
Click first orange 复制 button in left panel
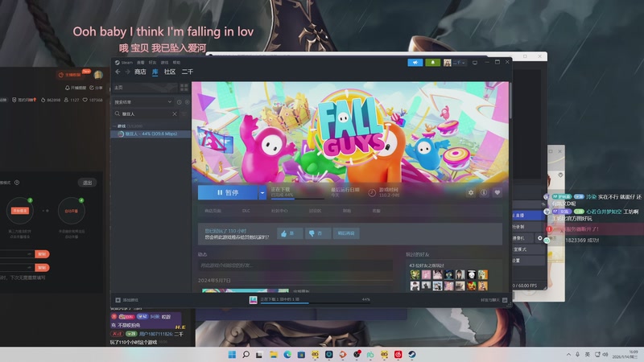[x=42, y=254]
